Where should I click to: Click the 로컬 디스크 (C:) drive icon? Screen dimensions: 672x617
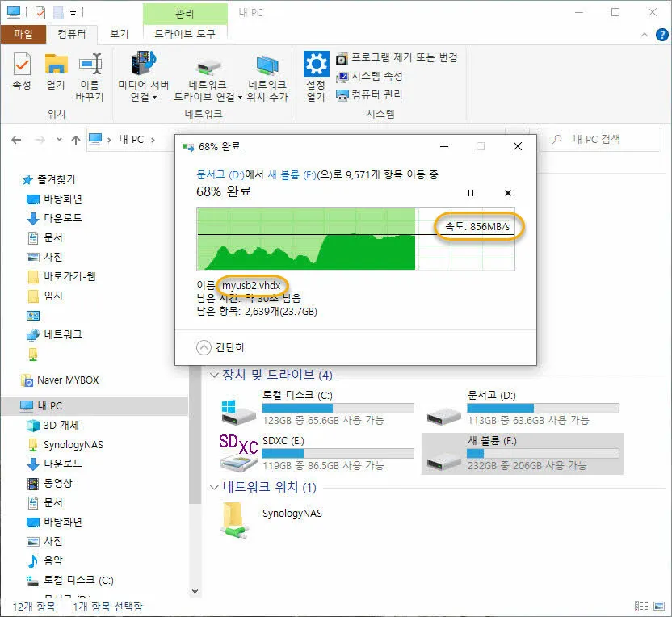point(238,410)
